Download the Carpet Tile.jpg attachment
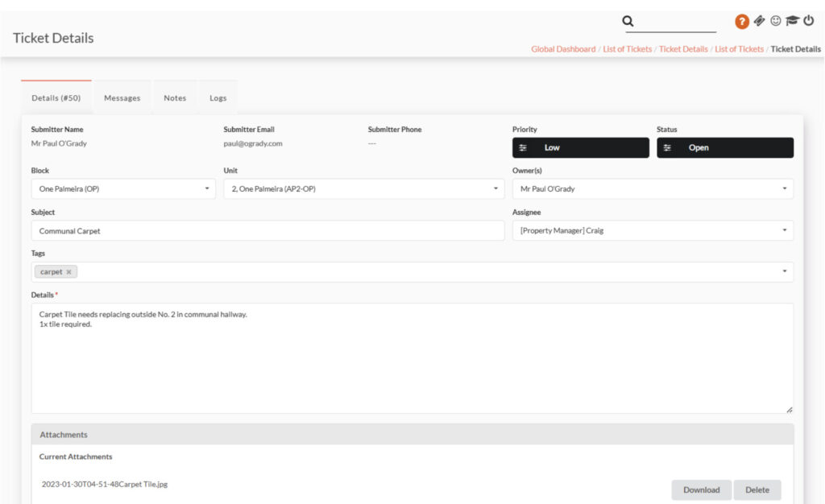Image resolution: width=825 pixels, height=504 pixels. [701, 490]
